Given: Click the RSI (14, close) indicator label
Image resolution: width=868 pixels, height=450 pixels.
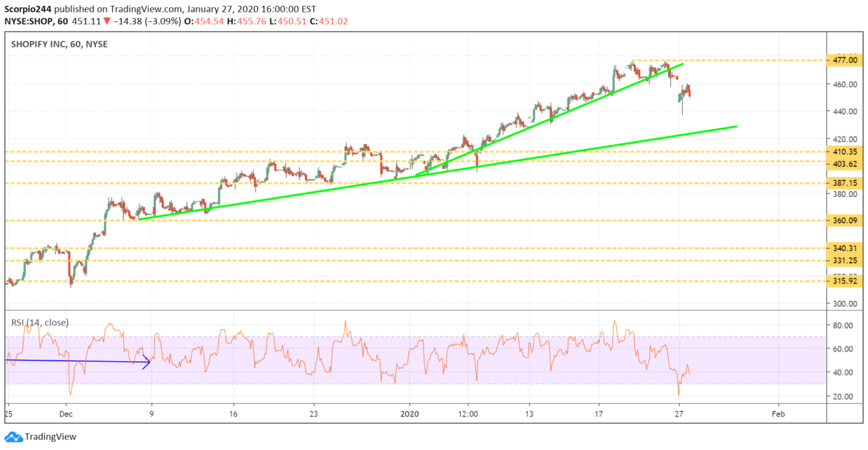Looking at the screenshot, I should (39, 322).
